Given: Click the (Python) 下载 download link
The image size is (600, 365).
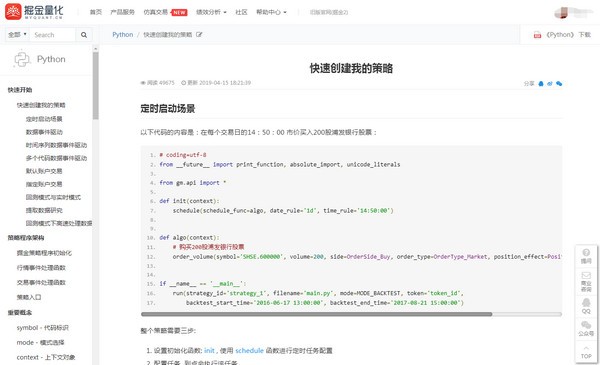Looking at the screenshot, I should (x=568, y=35).
